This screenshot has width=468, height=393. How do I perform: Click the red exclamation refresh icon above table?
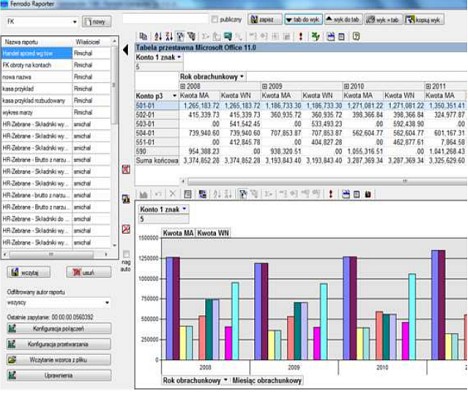pyautogui.click(x=301, y=36)
